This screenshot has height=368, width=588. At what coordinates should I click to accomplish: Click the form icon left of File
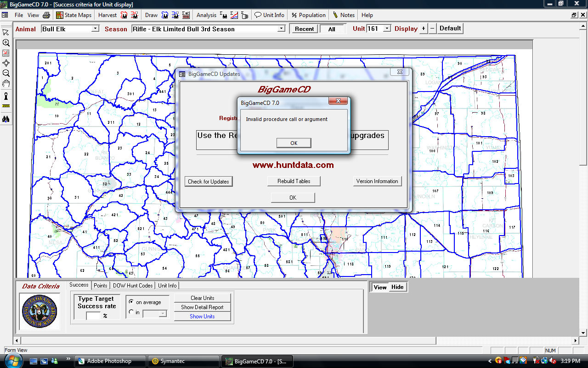[5, 15]
